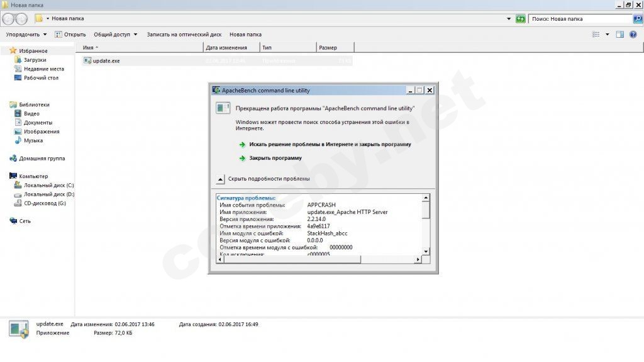The image size is (644, 362).
Task: Click the Downloads folder icon in sidebar
Action: point(18,60)
